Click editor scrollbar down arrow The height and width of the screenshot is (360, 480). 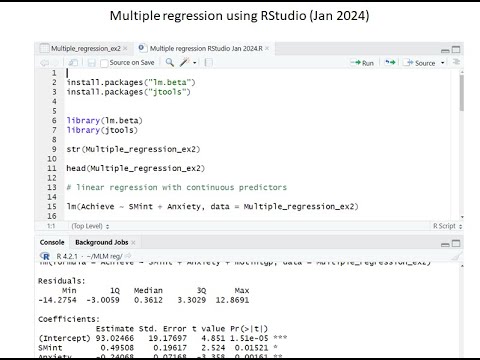click(462, 217)
